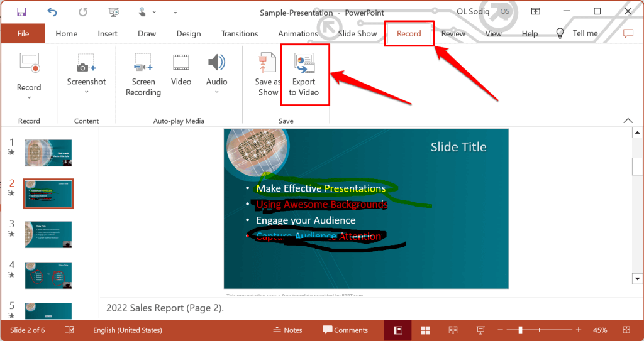The image size is (644, 341).
Task: Click the OL Sodiq account name
Action: coord(472,11)
